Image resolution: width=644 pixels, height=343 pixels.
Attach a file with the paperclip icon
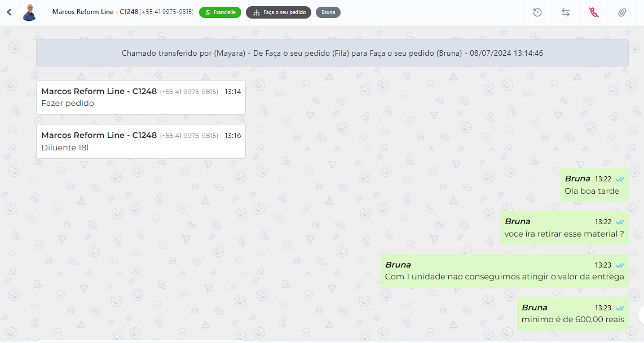tap(621, 12)
